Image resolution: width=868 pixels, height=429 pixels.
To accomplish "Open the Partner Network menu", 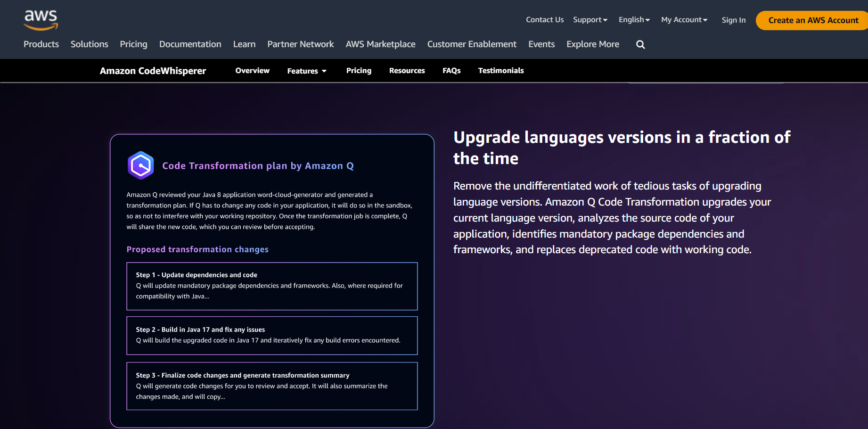I will tap(301, 44).
